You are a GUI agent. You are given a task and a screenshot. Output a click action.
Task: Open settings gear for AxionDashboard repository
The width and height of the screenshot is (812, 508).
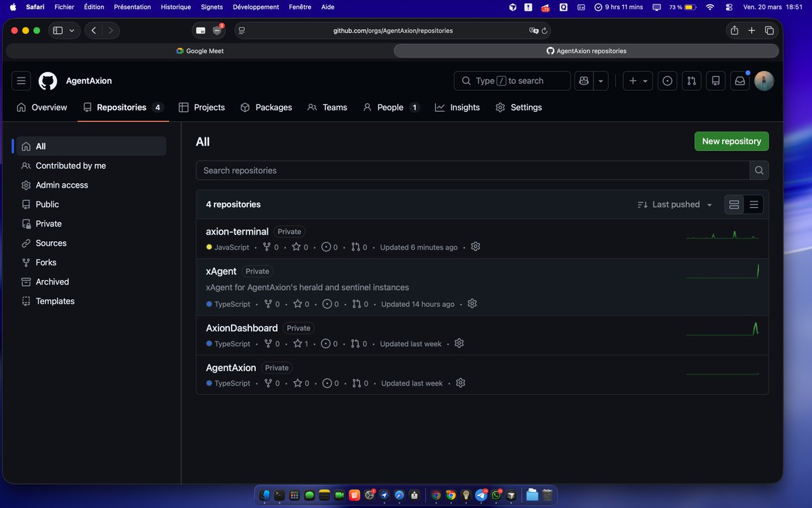(459, 343)
